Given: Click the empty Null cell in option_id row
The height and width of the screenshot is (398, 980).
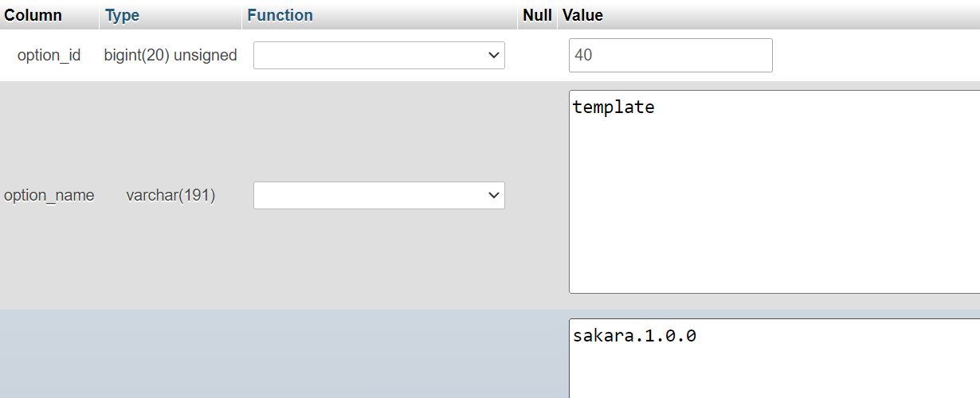Looking at the screenshot, I should (x=537, y=56).
